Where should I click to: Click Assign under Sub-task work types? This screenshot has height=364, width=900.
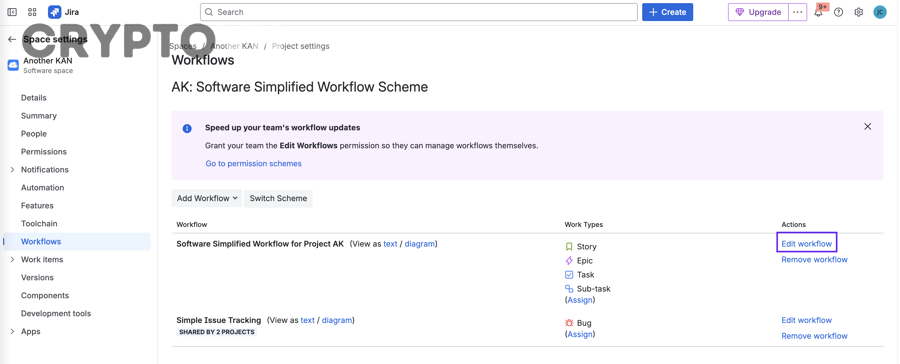click(580, 300)
